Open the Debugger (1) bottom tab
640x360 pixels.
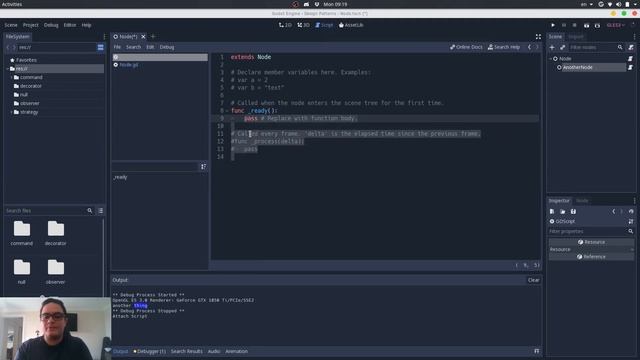[x=149, y=351]
